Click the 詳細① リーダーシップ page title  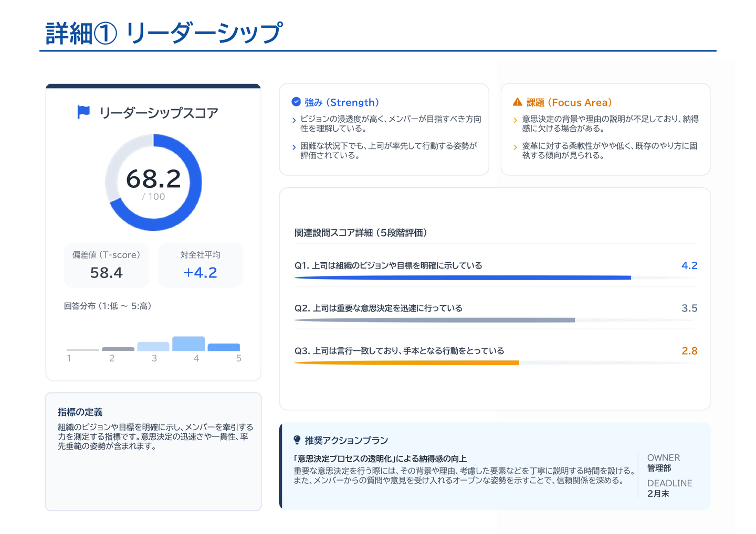click(x=164, y=33)
